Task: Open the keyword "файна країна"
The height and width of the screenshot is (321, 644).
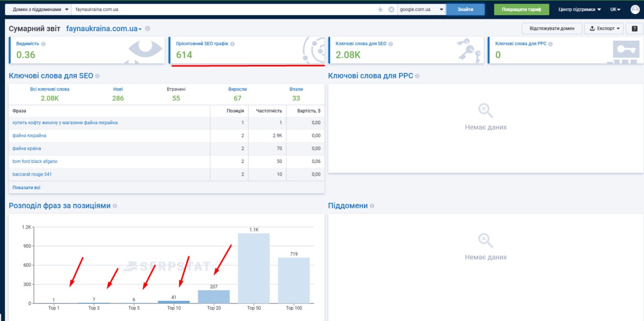Action: click(x=27, y=148)
